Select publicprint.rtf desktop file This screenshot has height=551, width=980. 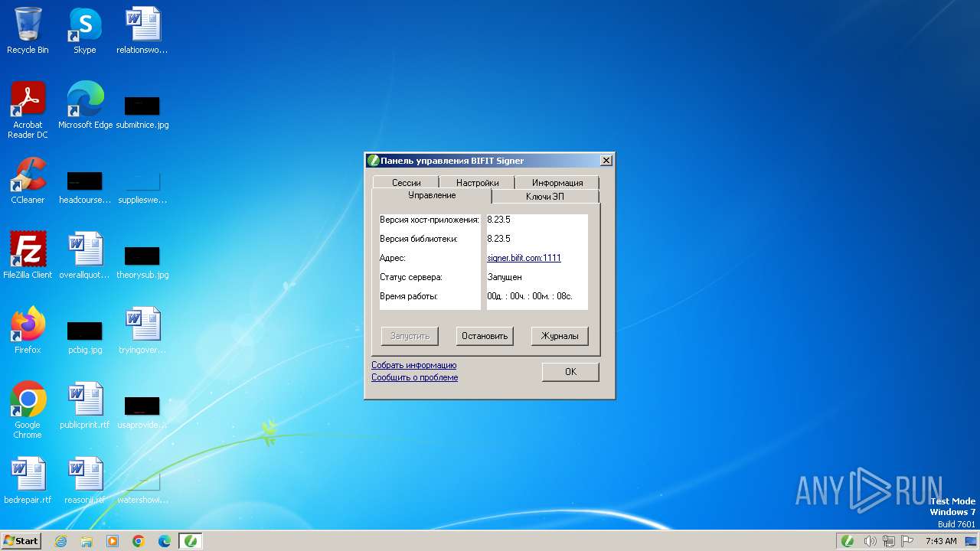click(84, 406)
